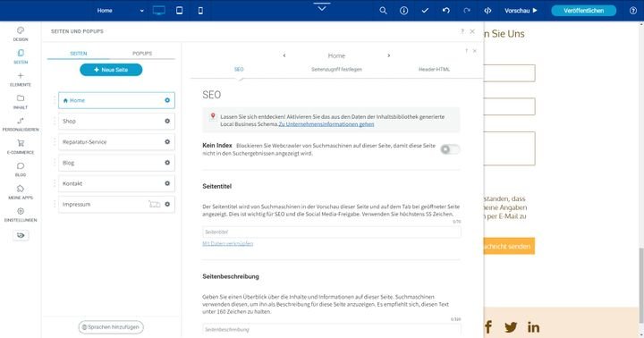
Task: Go to previous page with left arrow
Action: pyautogui.click(x=284, y=55)
